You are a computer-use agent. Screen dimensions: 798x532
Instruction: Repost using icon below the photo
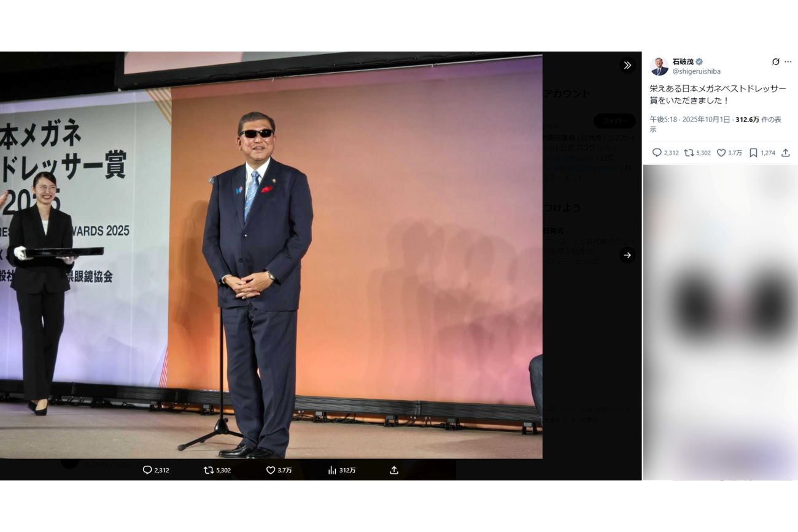[x=209, y=470]
